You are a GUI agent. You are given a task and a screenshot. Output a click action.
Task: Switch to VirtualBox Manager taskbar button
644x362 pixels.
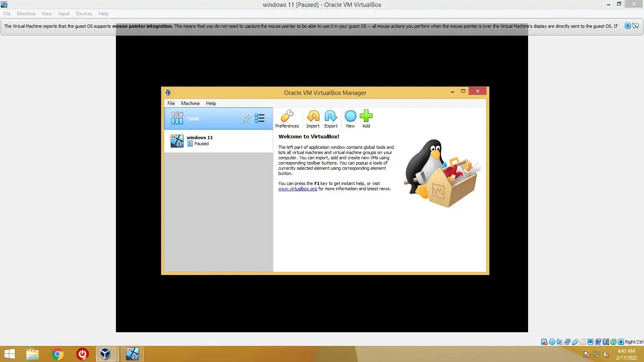(x=106, y=354)
